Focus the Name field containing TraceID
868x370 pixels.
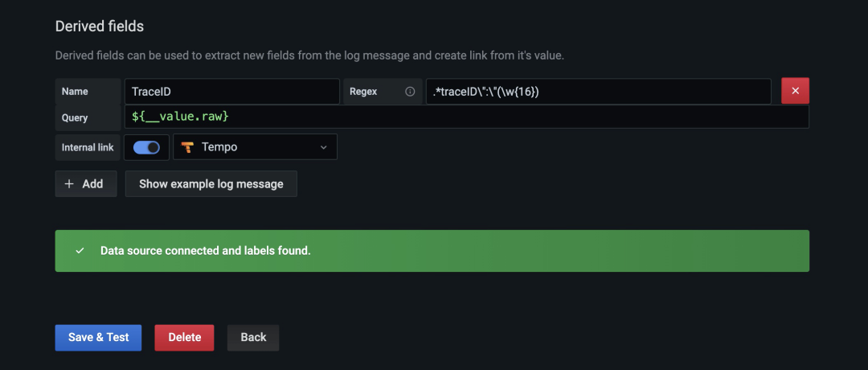click(x=232, y=92)
